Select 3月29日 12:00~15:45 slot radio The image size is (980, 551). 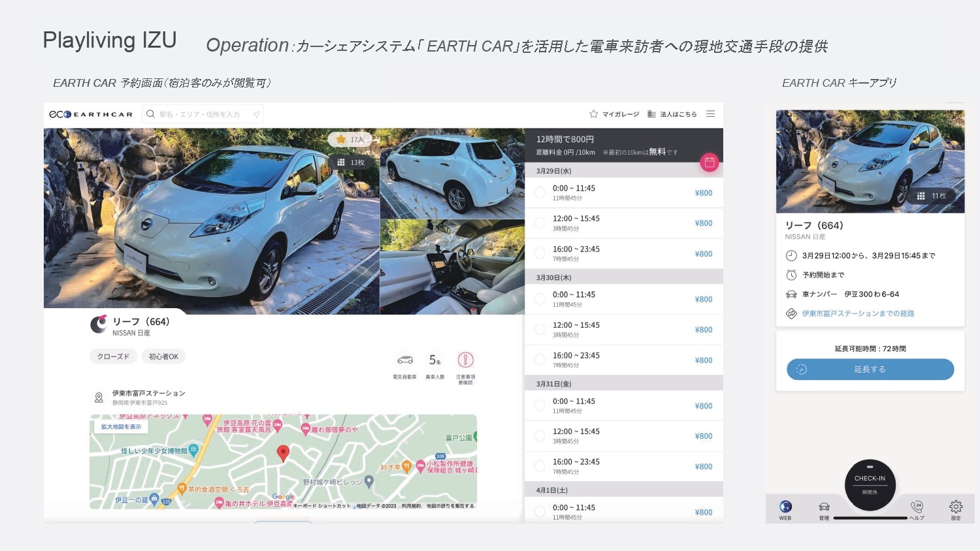coord(540,223)
